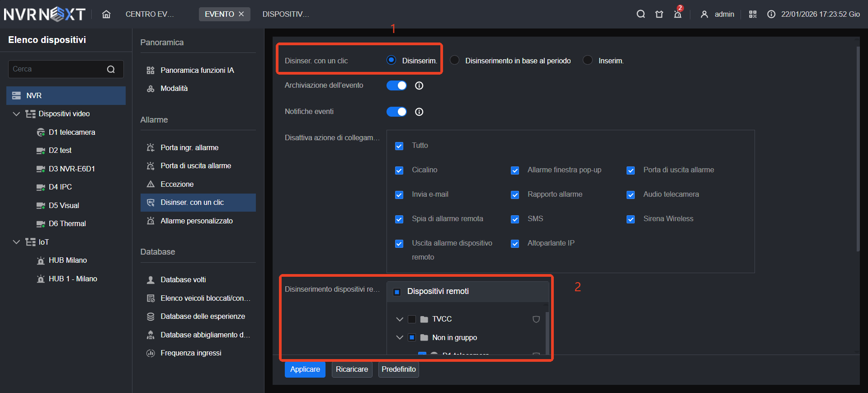The height and width of the screenshot is (393, 868).
Task: Select the NVR root device
Action: 66,95
